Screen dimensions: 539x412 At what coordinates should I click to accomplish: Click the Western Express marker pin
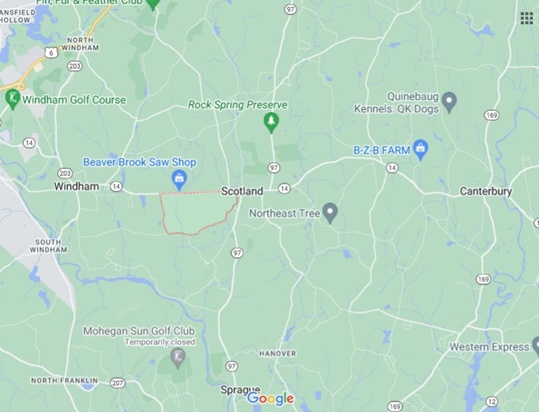tap(536, 346)
